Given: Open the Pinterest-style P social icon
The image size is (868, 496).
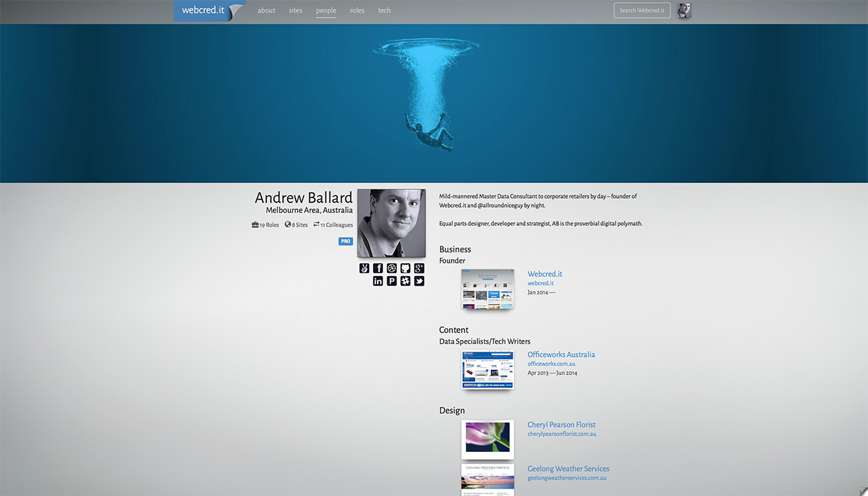Looking at the screenshot, I should pyautogui.click(x=391, y=280).
